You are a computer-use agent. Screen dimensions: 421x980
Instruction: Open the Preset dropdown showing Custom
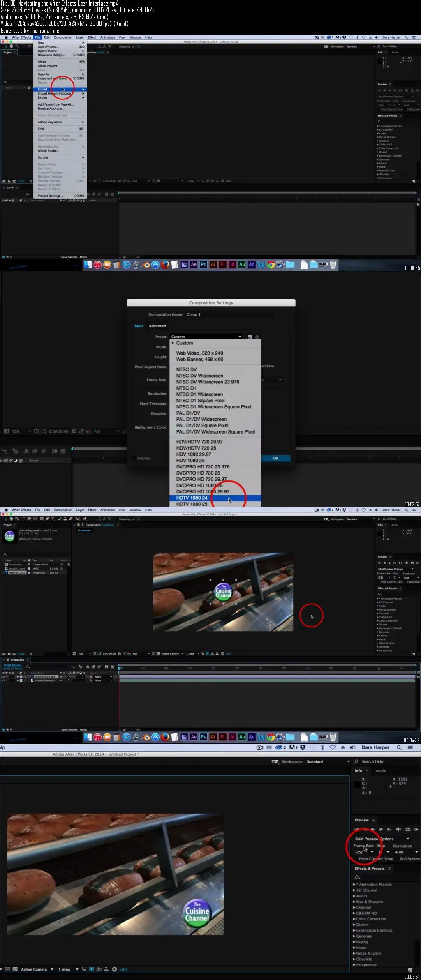[206, 337]
